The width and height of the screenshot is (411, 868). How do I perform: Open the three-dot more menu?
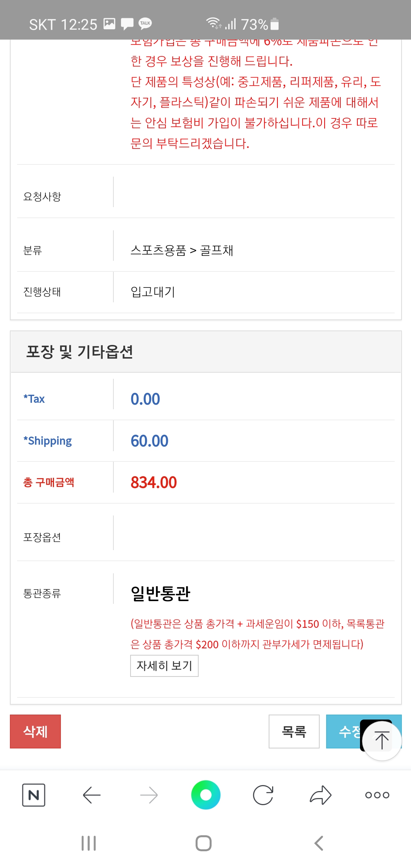click(377, 795)
